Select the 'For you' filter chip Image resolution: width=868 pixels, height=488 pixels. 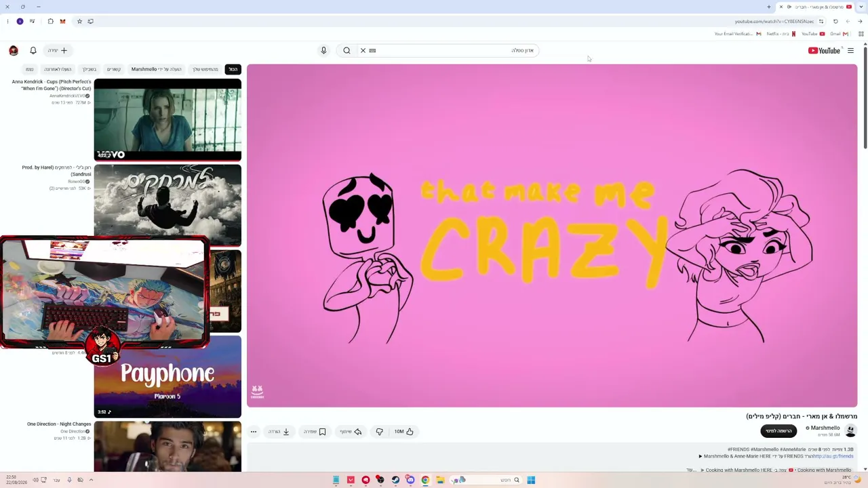tap(90, 69)
